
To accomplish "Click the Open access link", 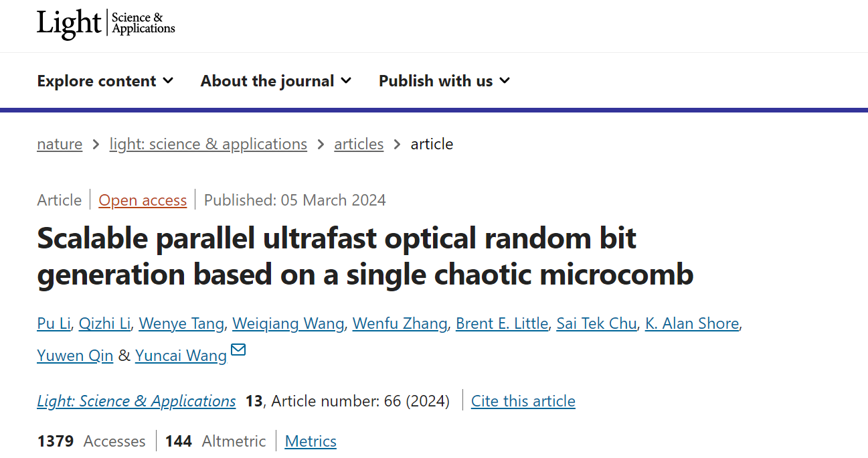I will point(143,200).
